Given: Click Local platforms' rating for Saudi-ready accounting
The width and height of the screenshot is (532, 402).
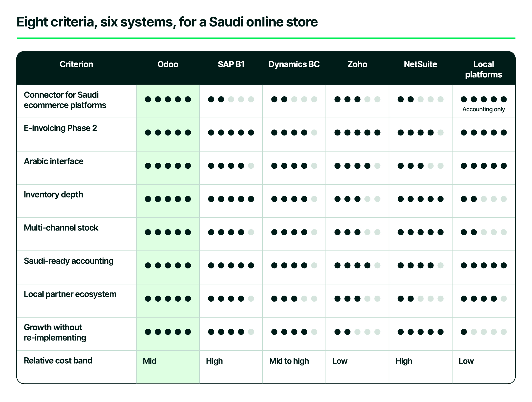Looking at the screenshot, I should coord(484,265).
